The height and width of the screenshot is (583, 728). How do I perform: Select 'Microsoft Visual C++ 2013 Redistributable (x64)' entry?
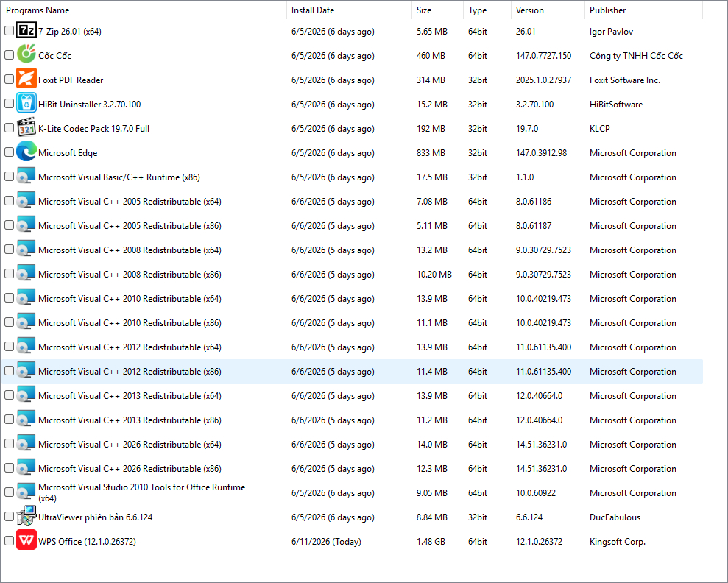pos(130,395)
